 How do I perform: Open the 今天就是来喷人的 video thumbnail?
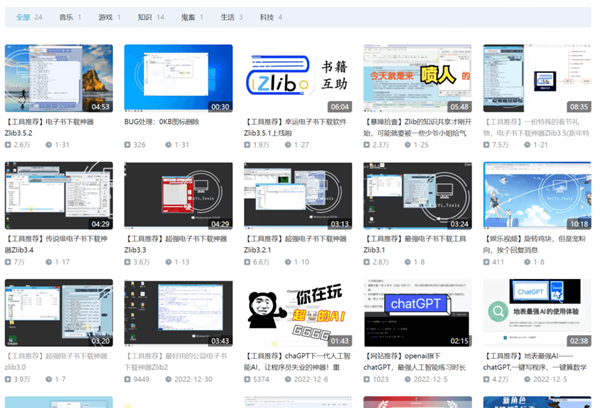click(x=417, y=78)
